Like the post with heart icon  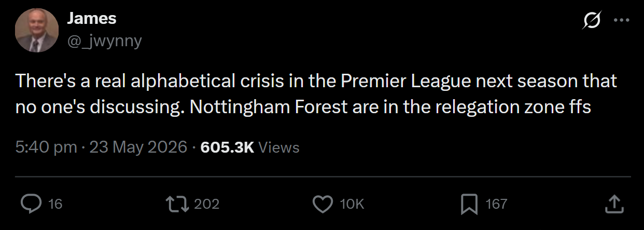click(323, 204)
